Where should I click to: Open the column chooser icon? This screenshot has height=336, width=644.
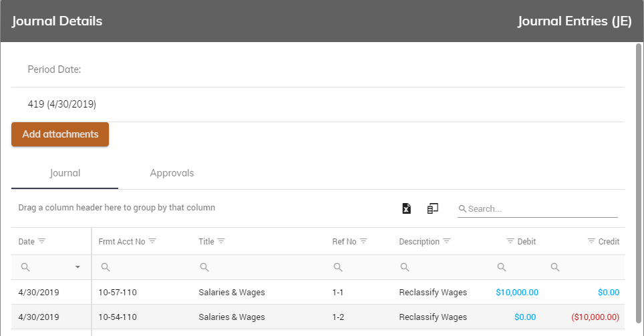433,208
